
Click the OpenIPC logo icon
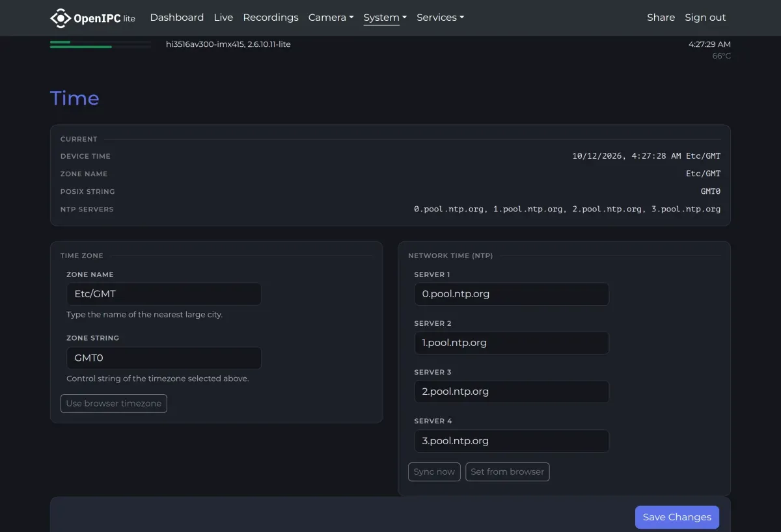click(x=60, y=18)
